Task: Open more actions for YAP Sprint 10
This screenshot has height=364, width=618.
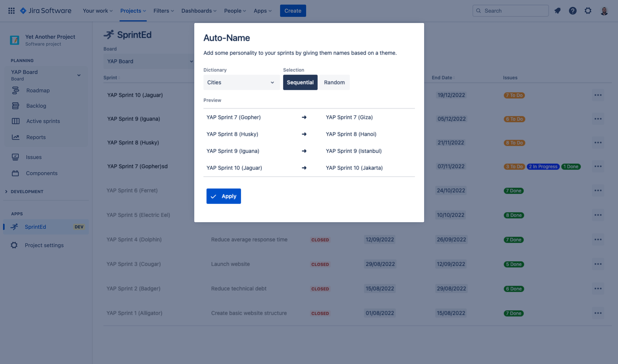Action: point(598,95)
